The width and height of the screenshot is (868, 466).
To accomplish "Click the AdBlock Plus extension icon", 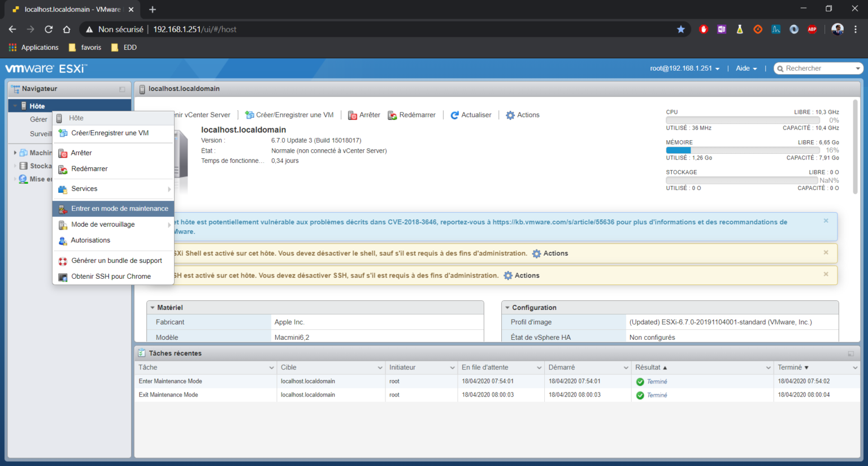I will 812,29.
